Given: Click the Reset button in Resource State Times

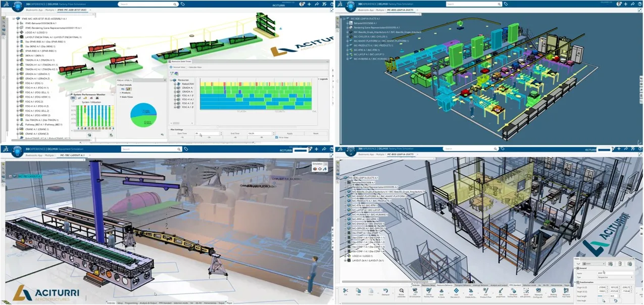Looking at the screenshot, I should (x=315, y=134).
